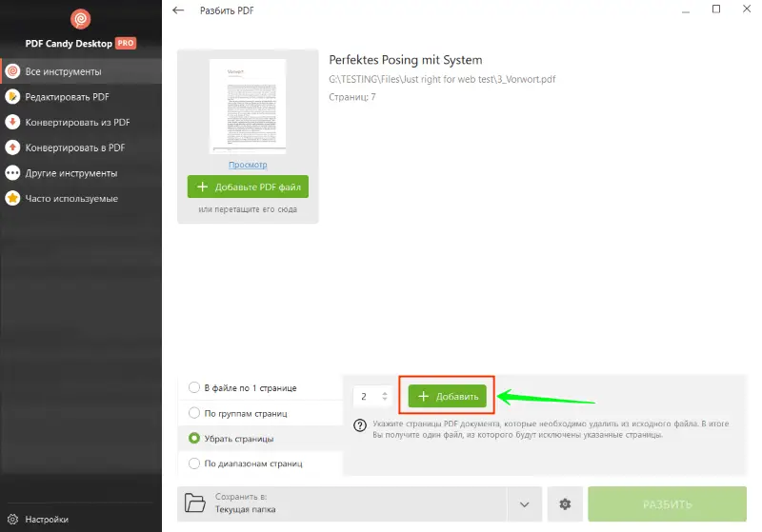The image size is (762, 532).
Task: Click the All tools (Все инструменты) swirl icon
Action: pyautogui.click(x=12, y=71)
